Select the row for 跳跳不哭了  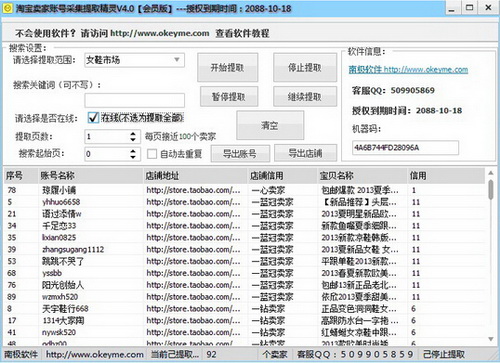[x=244, y=261]
